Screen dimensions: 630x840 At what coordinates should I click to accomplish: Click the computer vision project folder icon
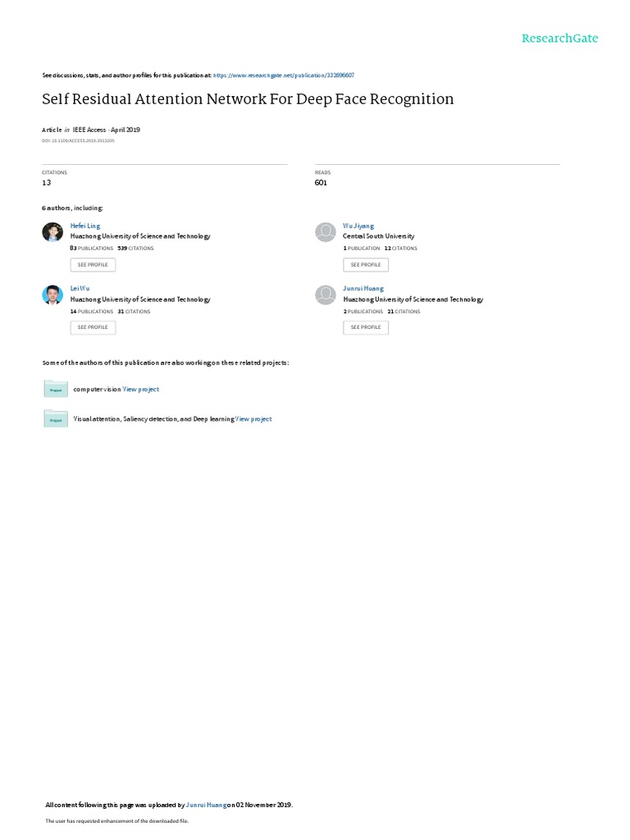click(x=56, y=389)
